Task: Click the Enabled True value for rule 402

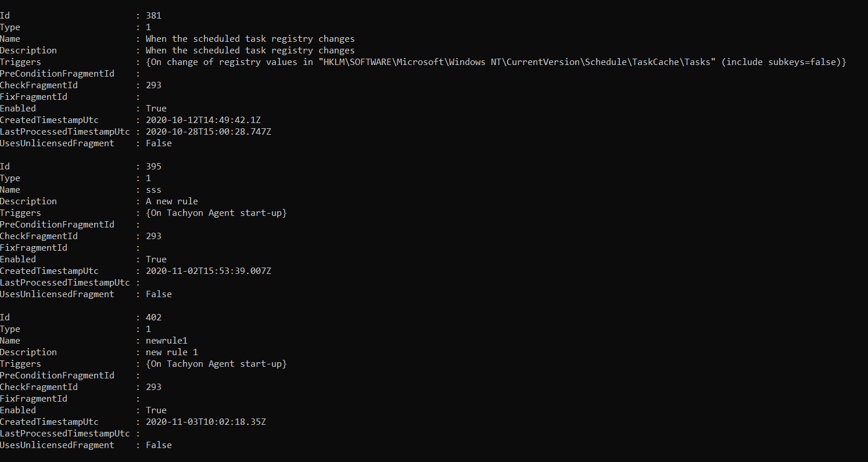Action: click(156, 410)
